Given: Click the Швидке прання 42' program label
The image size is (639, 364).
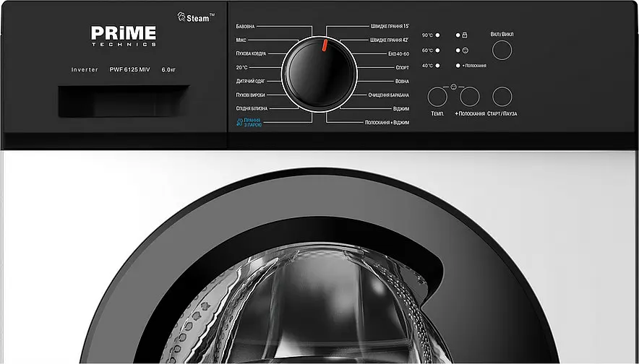Looking at the screenshot, I should 390,40.
